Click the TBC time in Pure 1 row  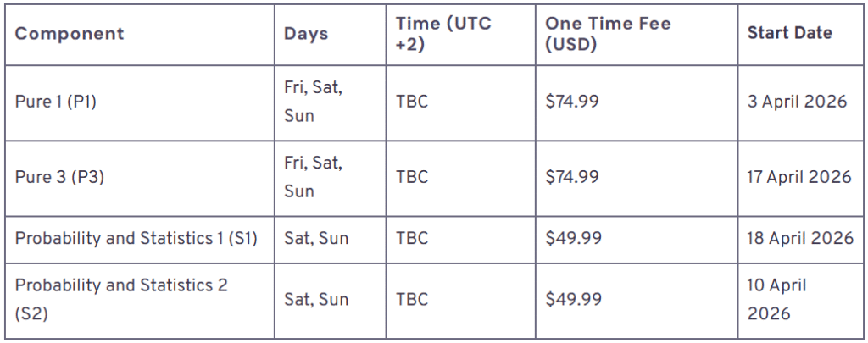(x=412, y=102)
